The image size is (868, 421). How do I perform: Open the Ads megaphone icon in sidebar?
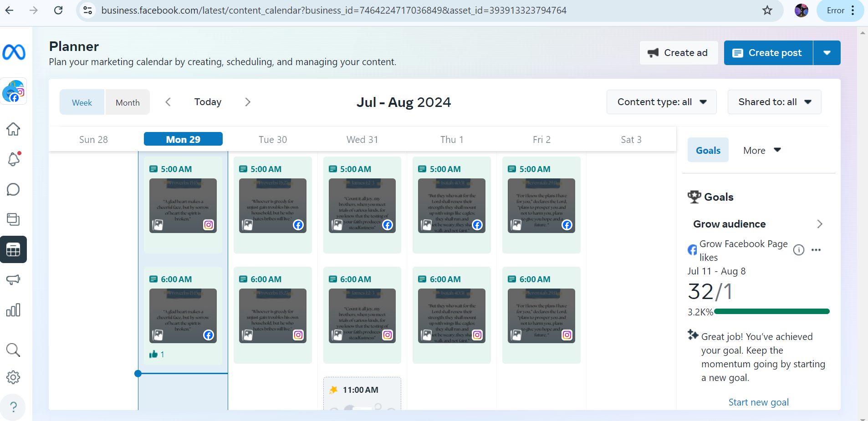click(13, 279)
